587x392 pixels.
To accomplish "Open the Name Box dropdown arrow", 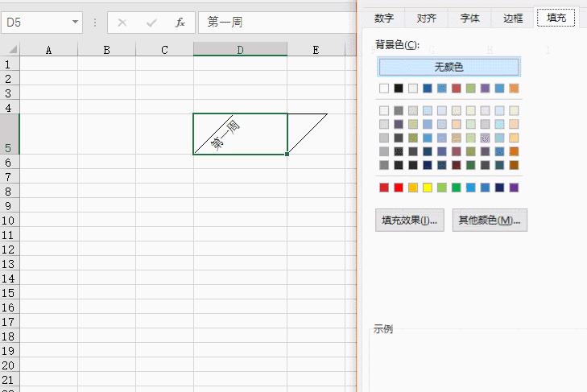I will click(76, 23).
